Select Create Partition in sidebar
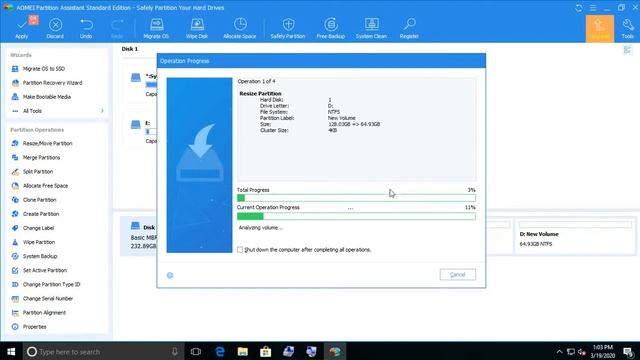The image size is (640, 360). pyautogui.click(x=35, y=214)
